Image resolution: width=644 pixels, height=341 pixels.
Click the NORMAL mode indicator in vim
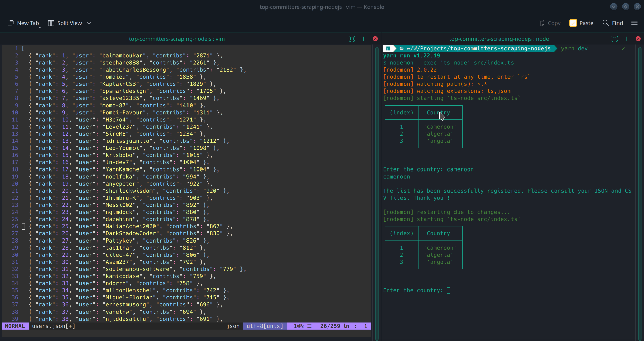tap(15, 326)
